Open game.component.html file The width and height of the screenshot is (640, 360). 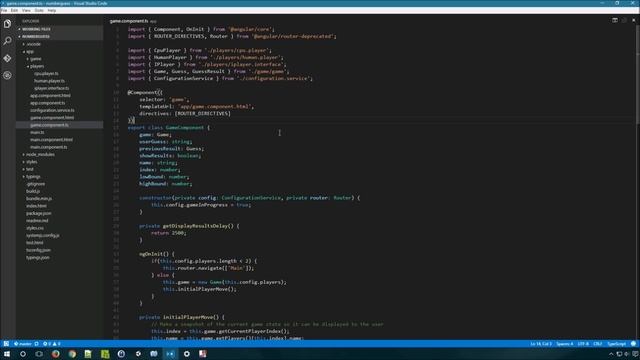[52, 118]
